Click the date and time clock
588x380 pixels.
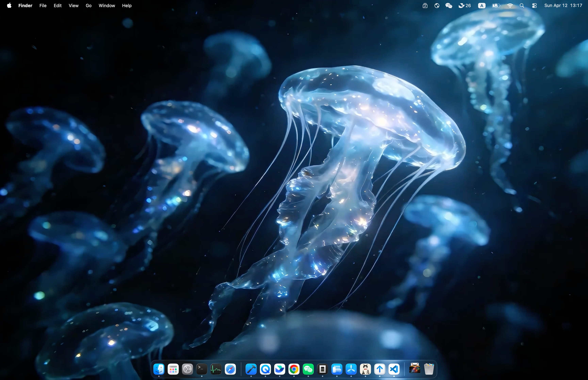point(563,5)
